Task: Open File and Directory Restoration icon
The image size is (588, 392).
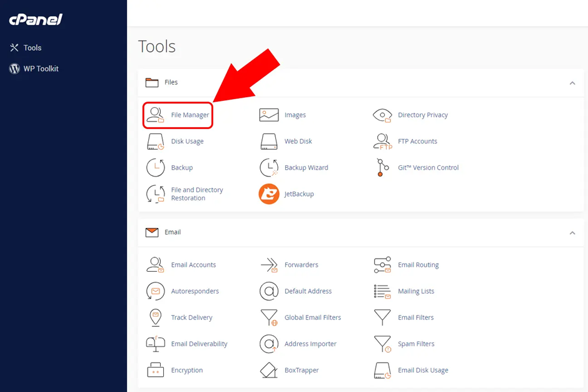Action: tap(155, 193)
